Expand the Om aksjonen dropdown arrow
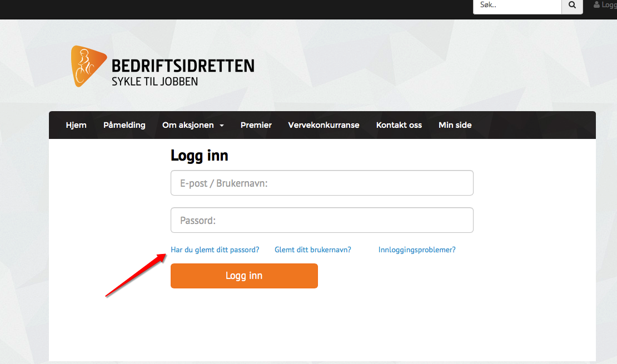Viewport: 617px width, 364px height. [222, 126]
